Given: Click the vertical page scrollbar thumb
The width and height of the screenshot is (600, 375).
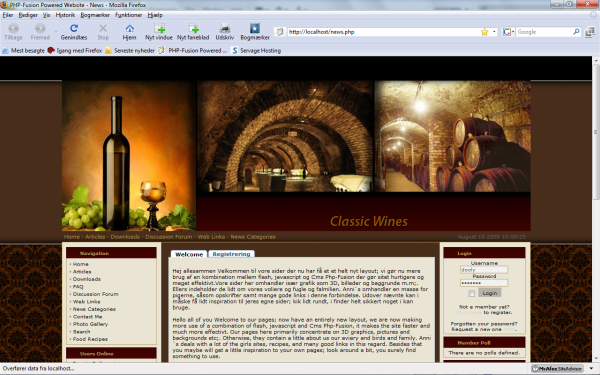Looking at the screenshot, I should [596, 132].
